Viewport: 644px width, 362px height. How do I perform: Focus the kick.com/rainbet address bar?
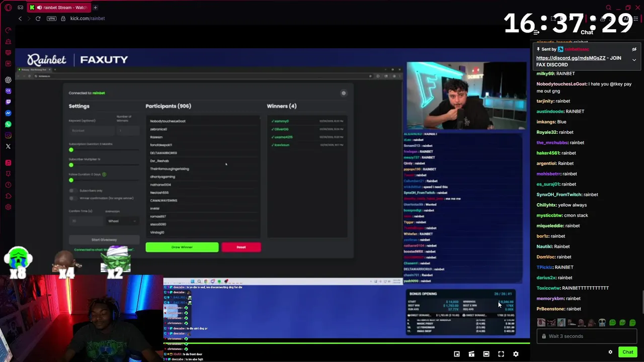[x=88, y=19]
